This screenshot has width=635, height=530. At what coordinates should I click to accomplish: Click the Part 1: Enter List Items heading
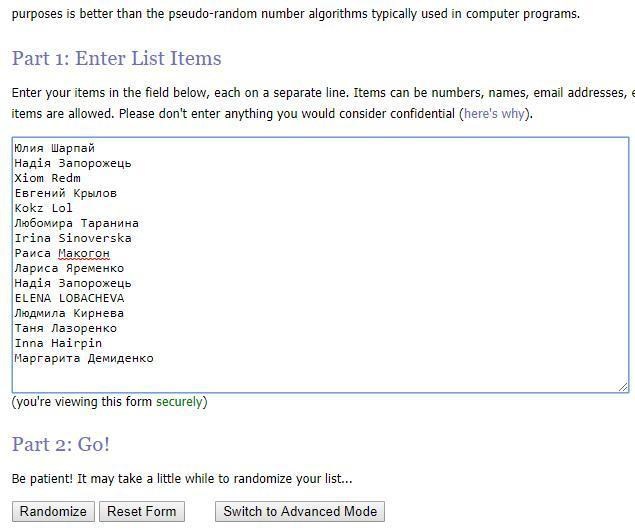[117, 58]
